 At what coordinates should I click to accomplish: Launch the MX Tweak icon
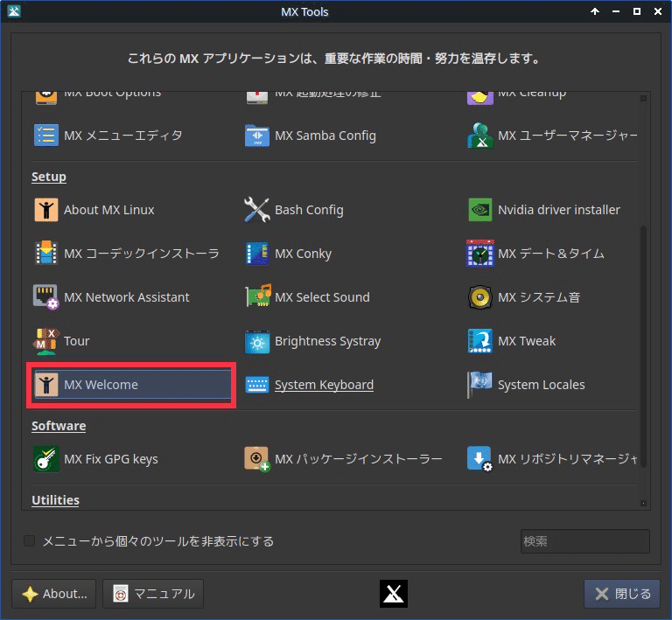pyautogui.click(x=480, y=341)
